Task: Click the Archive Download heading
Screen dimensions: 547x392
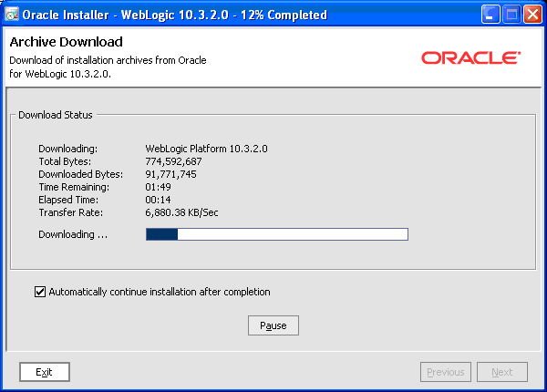Action: coord(67,42)
